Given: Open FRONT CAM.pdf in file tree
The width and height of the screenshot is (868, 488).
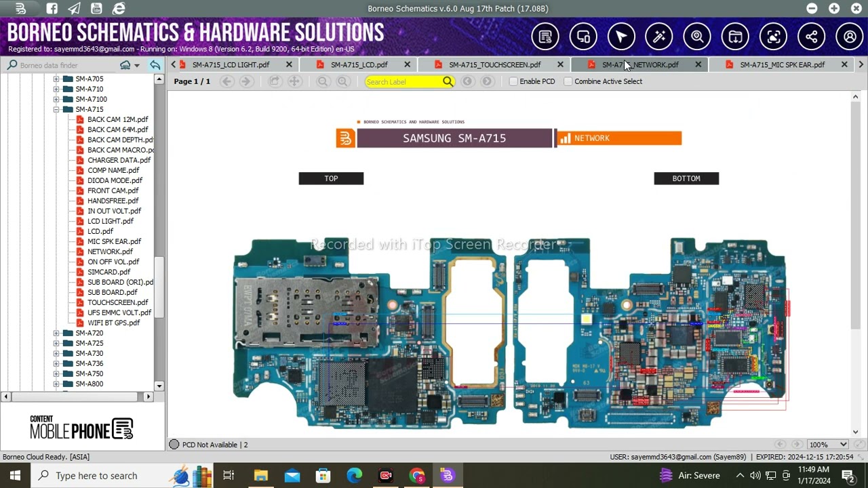Looking at the screenshot, I should [113, 190].
